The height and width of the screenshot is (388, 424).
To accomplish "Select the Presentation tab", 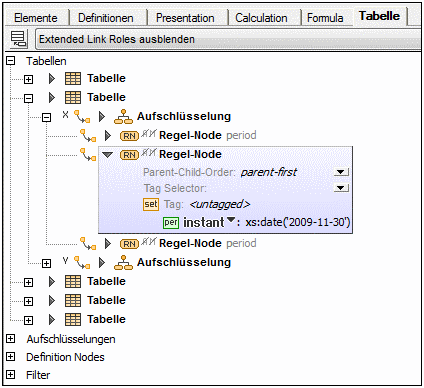I will coord(185,18).
